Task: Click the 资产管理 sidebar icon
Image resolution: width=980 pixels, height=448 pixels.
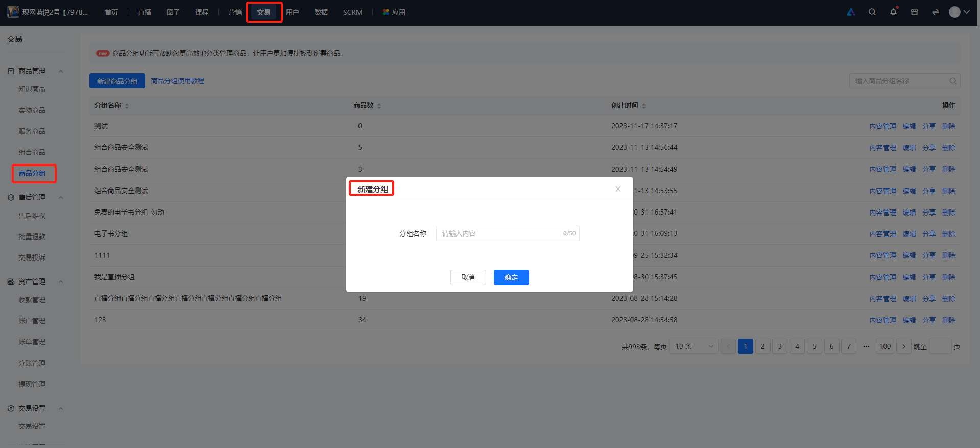Action: (11, 281)
